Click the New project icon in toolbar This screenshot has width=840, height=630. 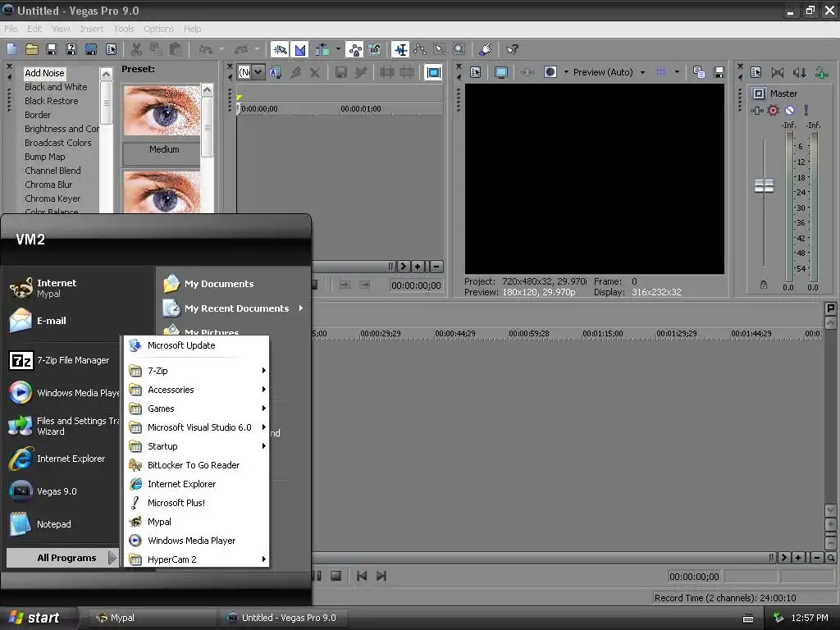click(x=11, y=50)
